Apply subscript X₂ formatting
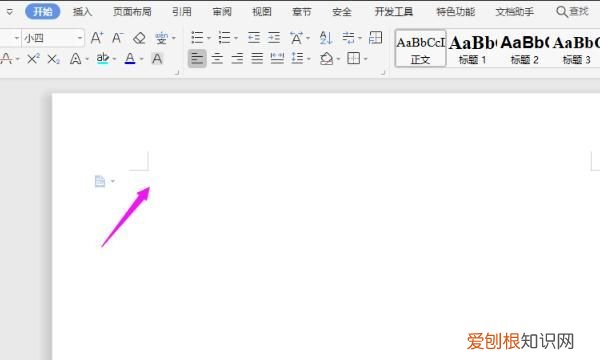 (x=54, y=59)
